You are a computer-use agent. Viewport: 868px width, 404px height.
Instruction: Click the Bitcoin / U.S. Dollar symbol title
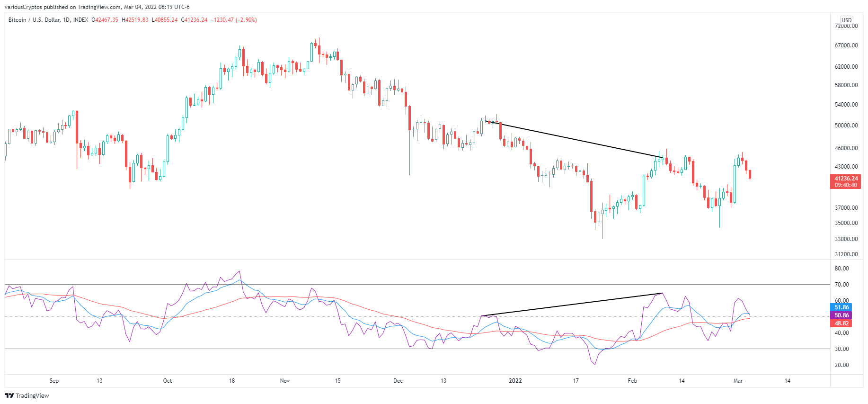[x=48, y=20]
